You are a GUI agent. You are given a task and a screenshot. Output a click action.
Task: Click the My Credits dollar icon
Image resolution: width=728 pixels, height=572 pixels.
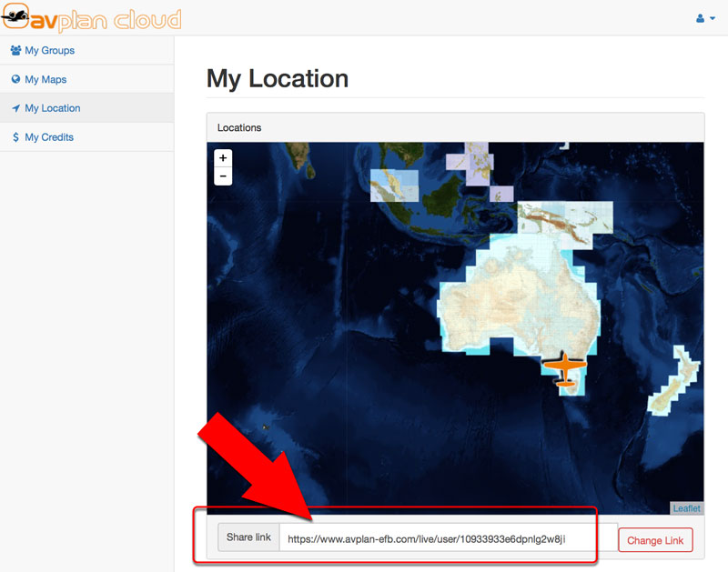pos(15,137)
